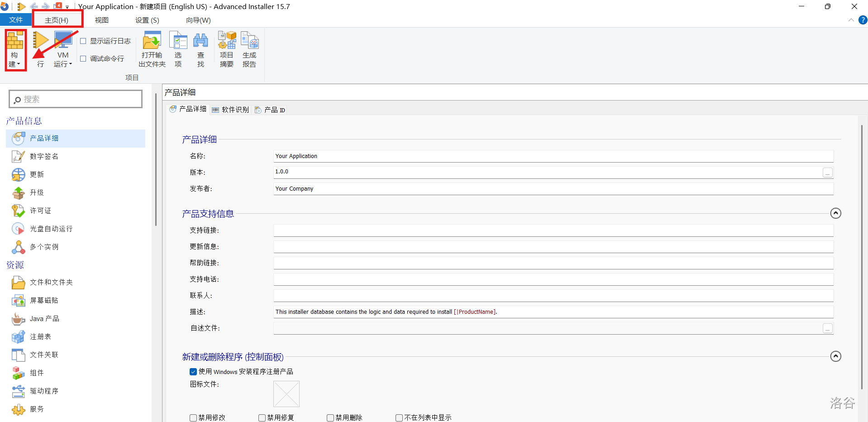Viewport: 868px width, 422px height.
Task: Switch to the 视图 ribbon tab
Action: [102, 20]
